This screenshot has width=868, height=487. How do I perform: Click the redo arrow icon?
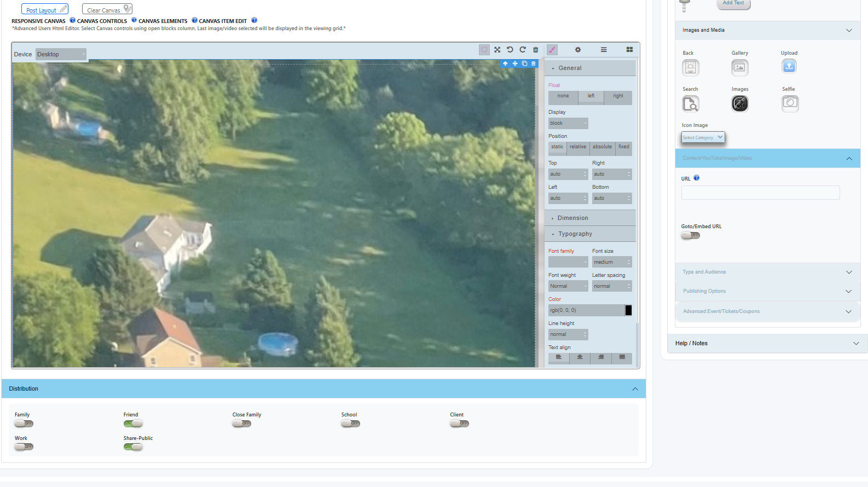click(x=523, y=50)
